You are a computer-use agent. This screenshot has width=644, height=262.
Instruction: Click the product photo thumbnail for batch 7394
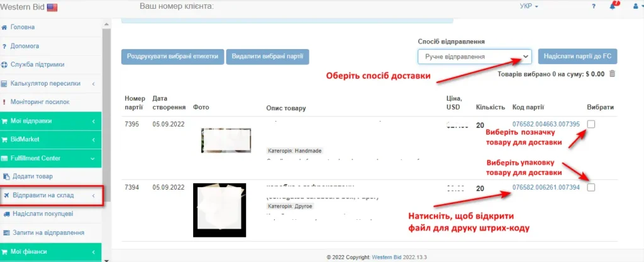click(x=219, y=210)
